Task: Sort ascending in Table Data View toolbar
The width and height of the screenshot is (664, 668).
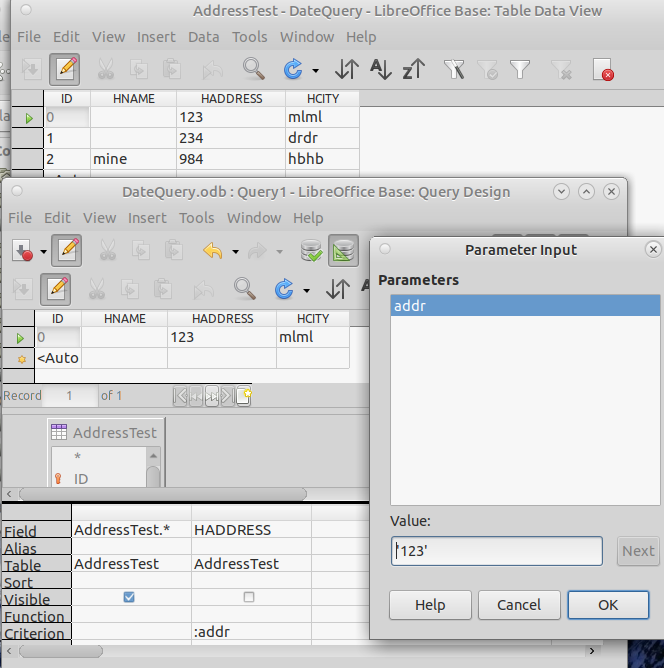Action: coord(380,69)
